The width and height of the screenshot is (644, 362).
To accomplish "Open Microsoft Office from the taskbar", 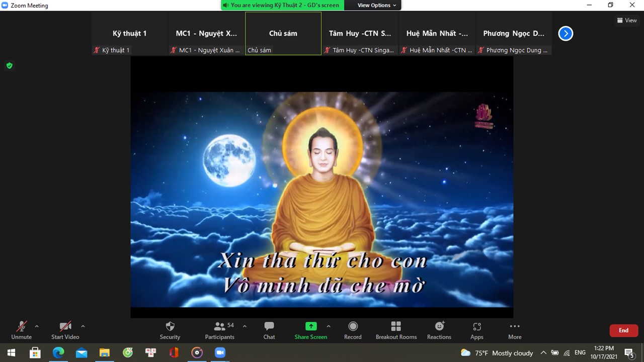I will [x=174, y=353].
